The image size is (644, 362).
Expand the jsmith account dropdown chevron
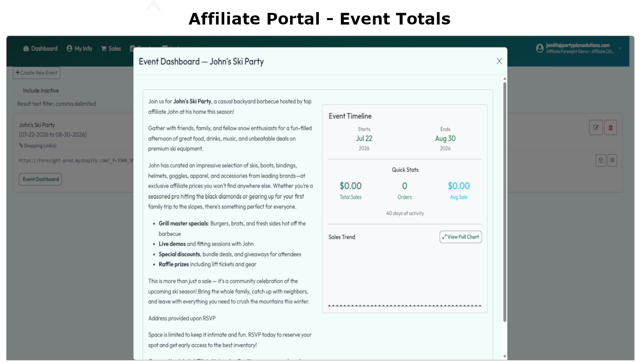point(620,48)
